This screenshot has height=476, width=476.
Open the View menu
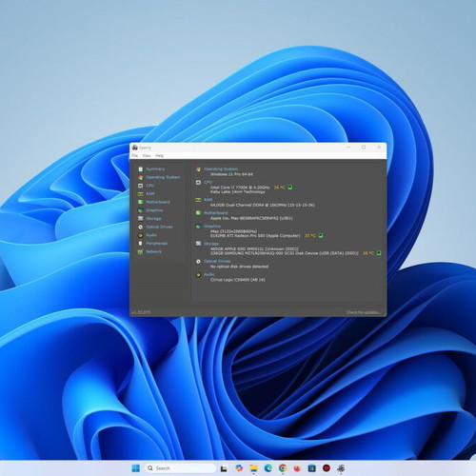(147, 156)
